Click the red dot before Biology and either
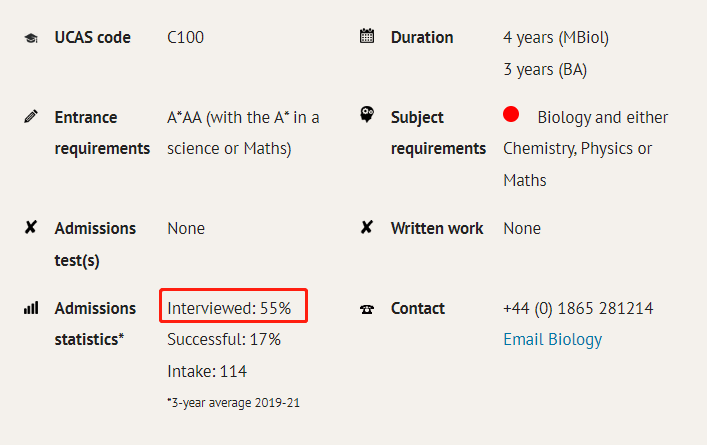This screenshot has width=707, height=445. 511,114
